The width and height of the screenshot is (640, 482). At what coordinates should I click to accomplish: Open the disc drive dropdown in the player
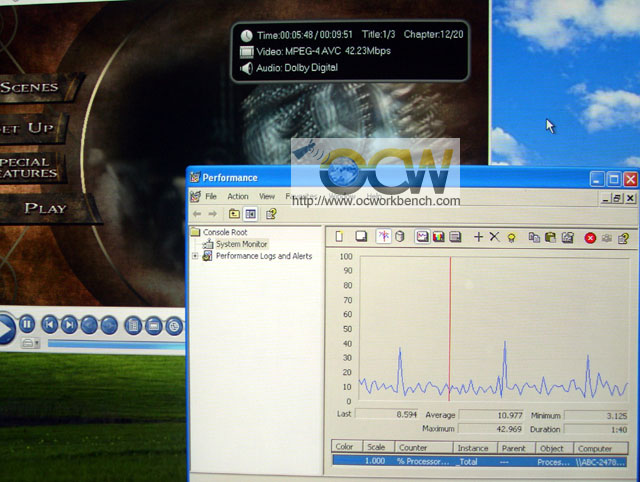[x=31, y=343]
